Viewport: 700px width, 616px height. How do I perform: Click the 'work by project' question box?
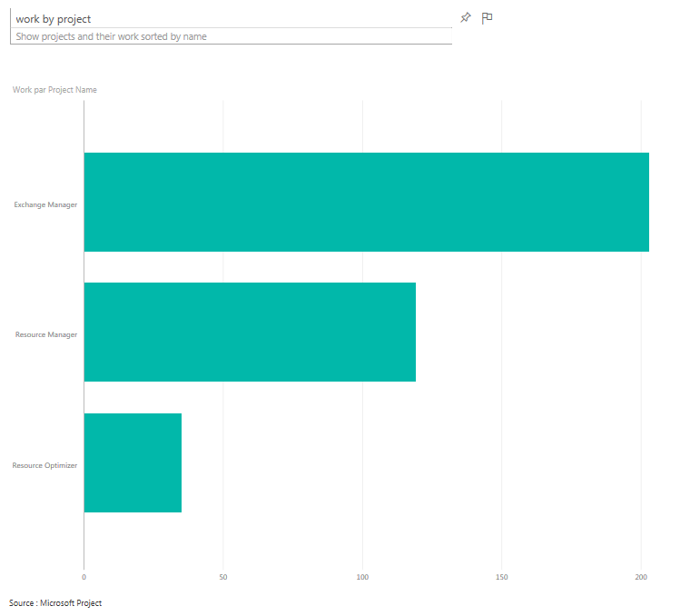pyautogui.click(x=232, y=19)
